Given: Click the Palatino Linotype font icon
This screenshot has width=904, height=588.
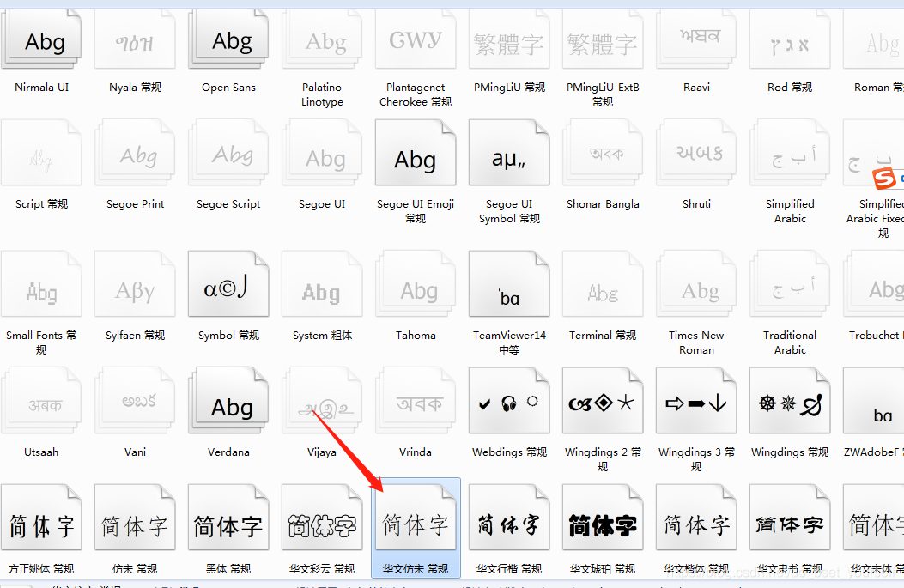Looking at the screenshot, I should [322, 40].
